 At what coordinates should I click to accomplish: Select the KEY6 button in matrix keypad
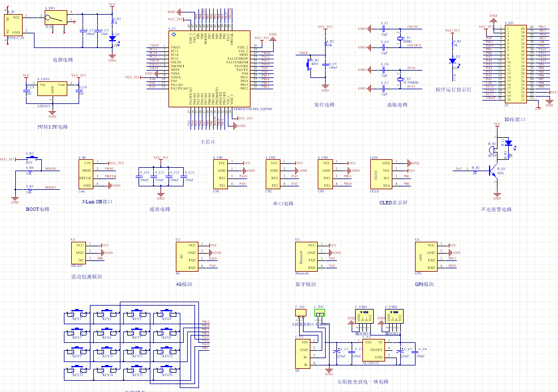107,333
